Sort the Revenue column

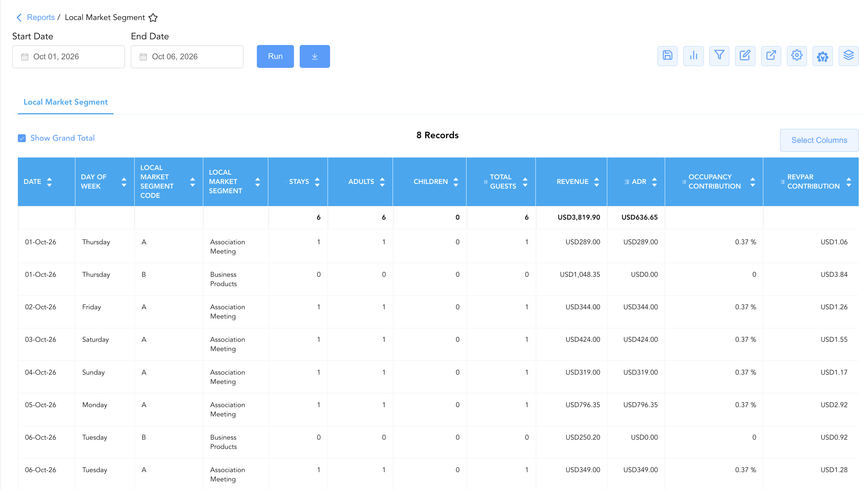pos(597,182)
